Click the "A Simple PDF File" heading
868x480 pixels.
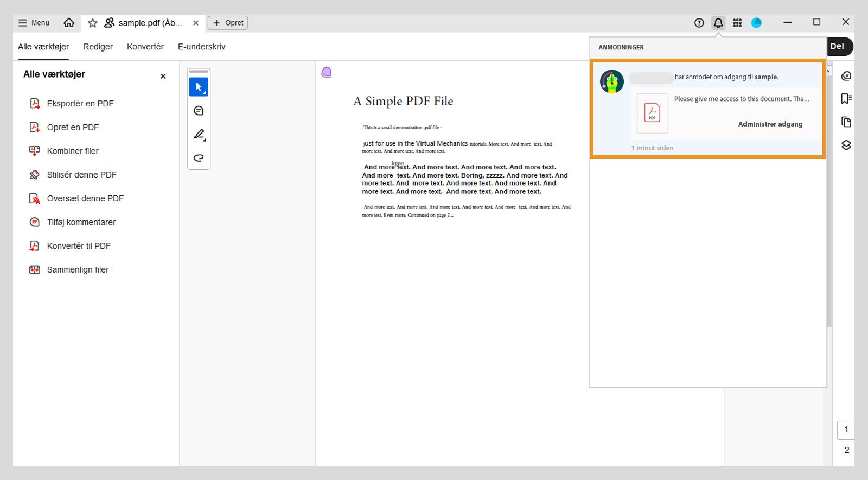point(403,101)
